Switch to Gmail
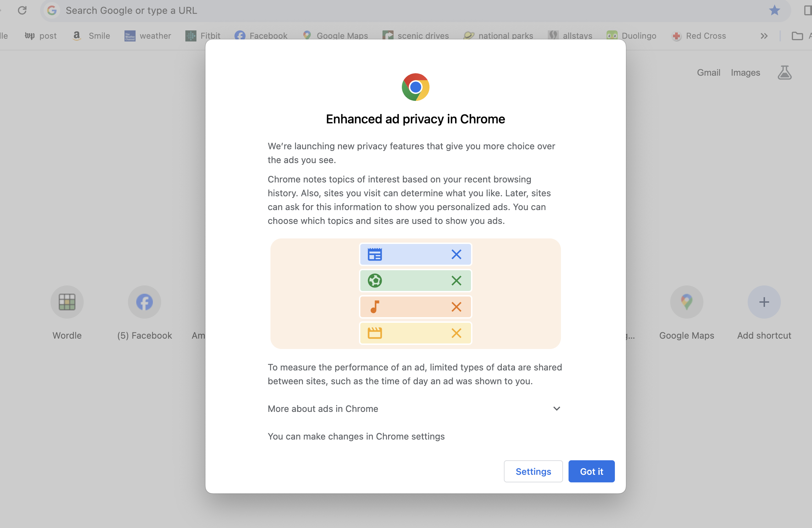 (708, 73)
